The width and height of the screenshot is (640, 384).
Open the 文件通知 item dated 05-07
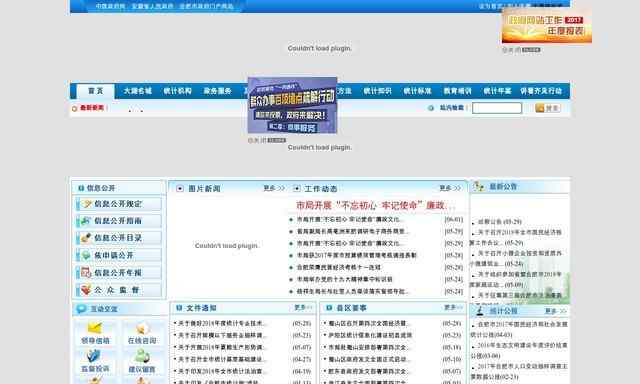click(222, 347)
